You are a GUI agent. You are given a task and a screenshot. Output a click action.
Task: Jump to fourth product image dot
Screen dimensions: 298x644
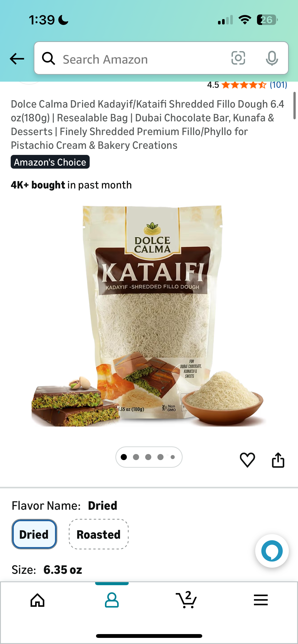coord(160,457)
